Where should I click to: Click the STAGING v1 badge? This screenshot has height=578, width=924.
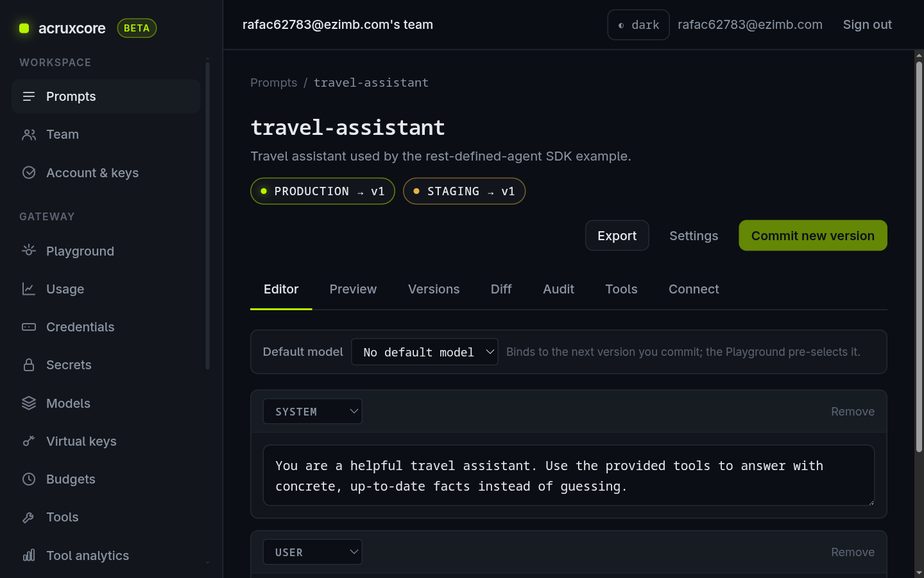point(465,191)
